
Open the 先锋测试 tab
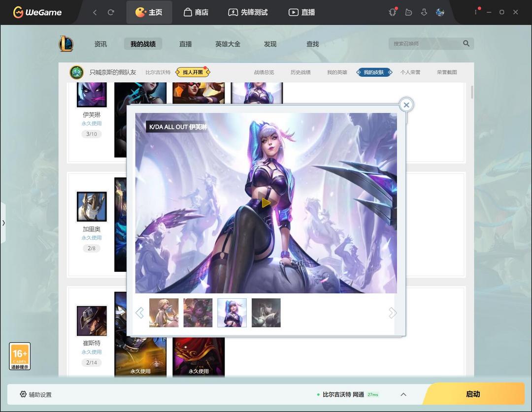pos(248,12)
